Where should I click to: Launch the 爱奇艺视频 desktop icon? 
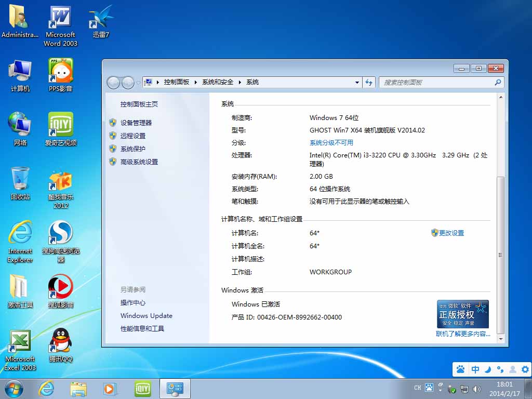pos(61,125)
